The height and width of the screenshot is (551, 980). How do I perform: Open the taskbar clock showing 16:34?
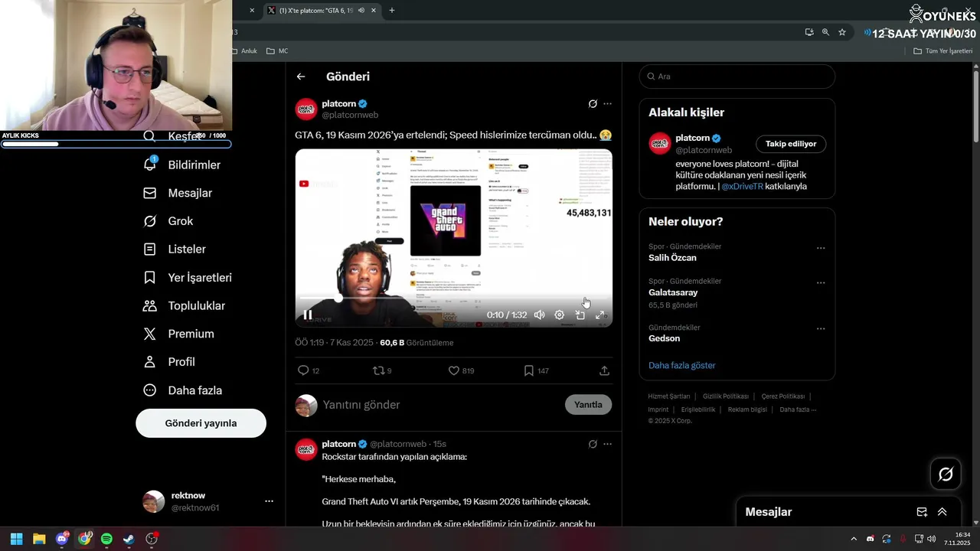tap(957, 539)
